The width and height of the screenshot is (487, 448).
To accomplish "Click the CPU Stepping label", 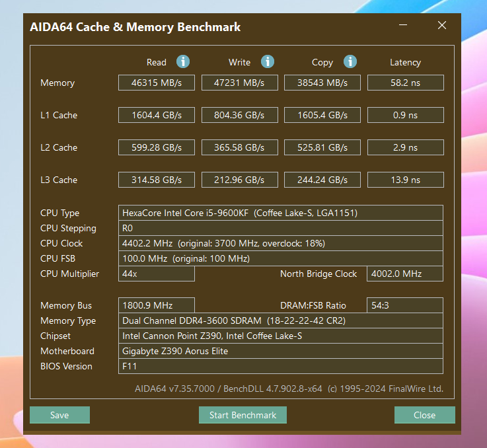I will point(68,229).
